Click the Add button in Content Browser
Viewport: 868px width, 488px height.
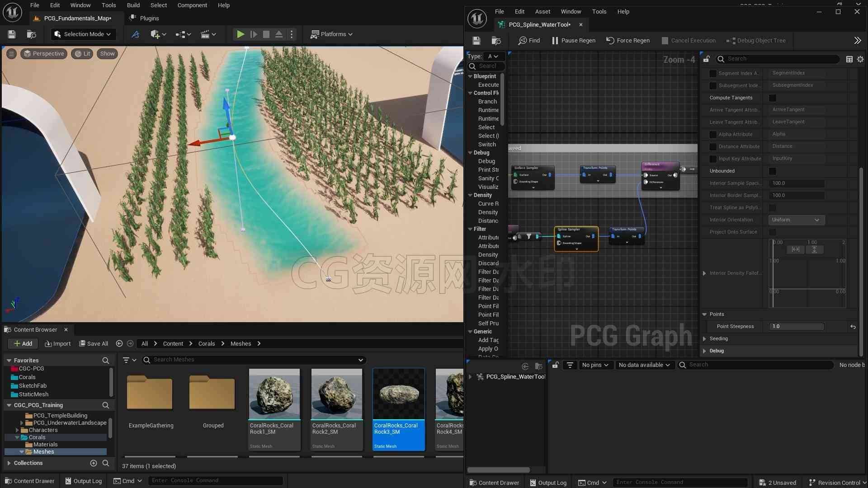click(x=23, y=344)
